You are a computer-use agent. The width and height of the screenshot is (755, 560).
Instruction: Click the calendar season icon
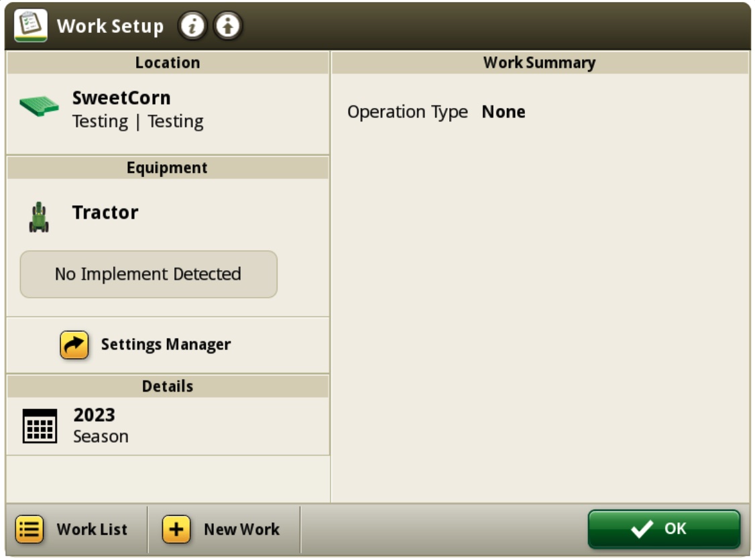tap(40, 426)
